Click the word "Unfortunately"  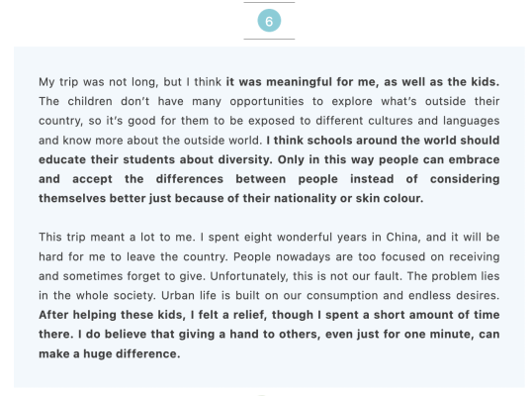[x=248, y=276]
